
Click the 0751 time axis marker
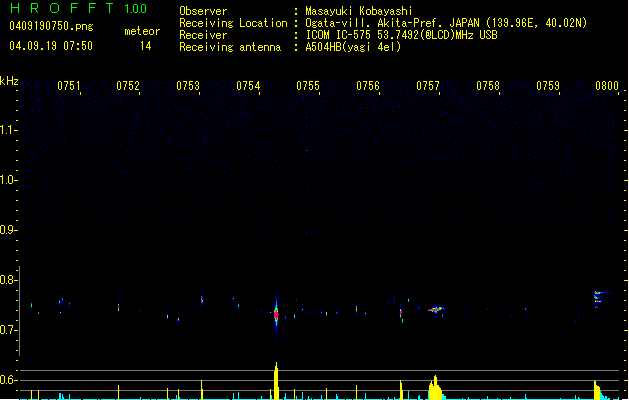click(69, 86)
